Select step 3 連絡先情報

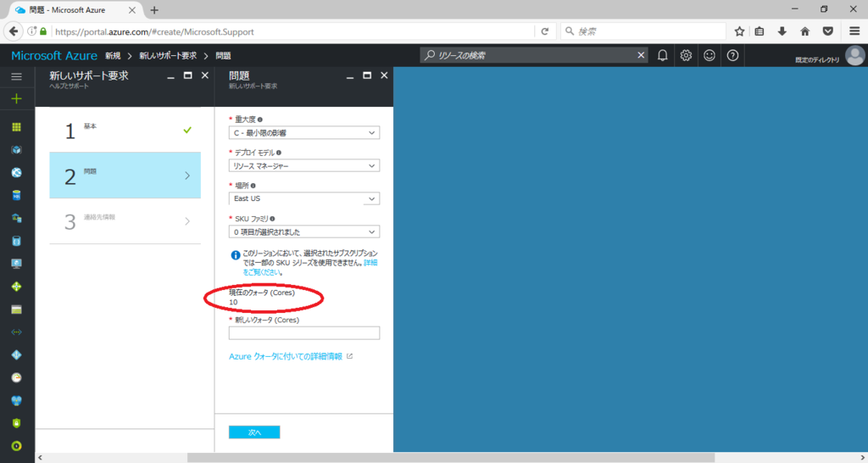125,221
